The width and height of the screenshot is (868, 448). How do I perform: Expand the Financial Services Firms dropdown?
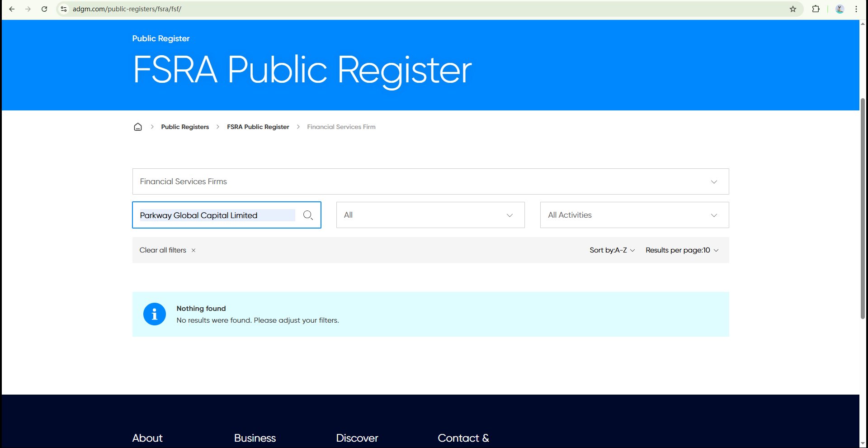(430, 181)
